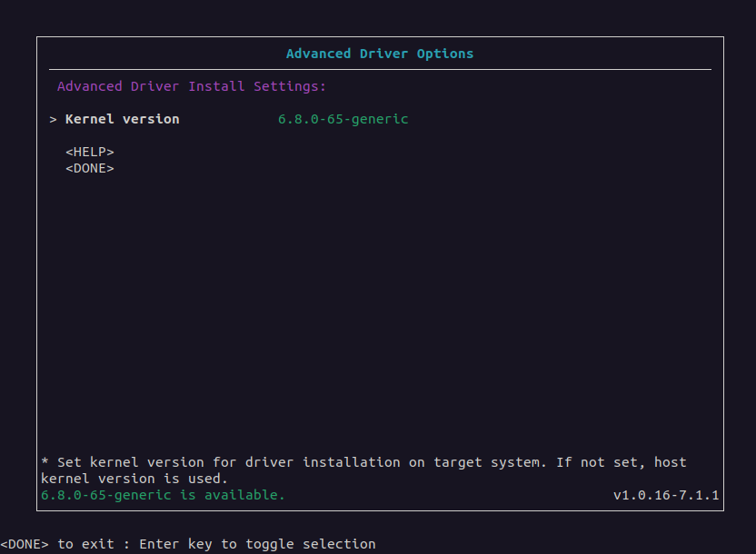
Task: Click the horizontal separator under the title
Action: coord(379,69)
